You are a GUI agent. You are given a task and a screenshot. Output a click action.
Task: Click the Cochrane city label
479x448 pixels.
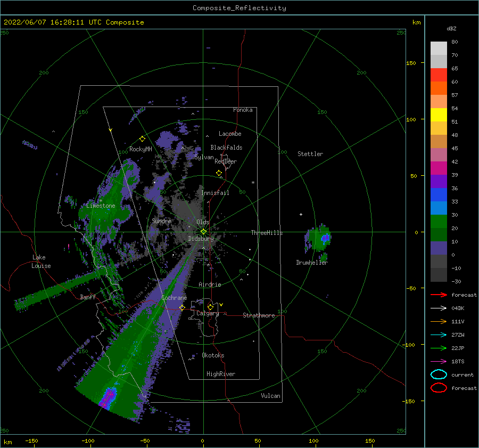(174, 298)
